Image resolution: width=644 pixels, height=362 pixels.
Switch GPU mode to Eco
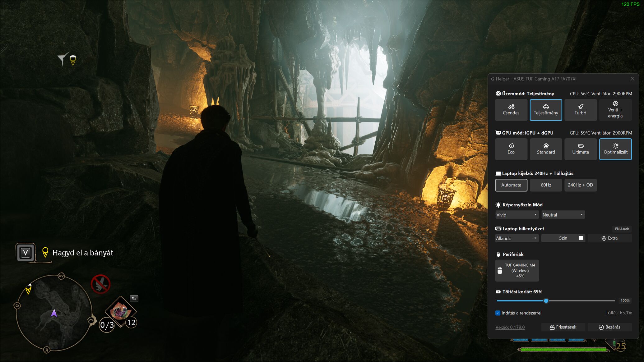click(x=511, y=149)
